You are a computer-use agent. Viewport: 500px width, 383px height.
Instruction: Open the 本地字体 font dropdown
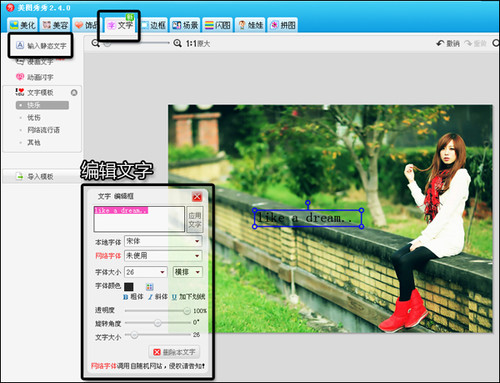pyautogui.click(x=163, y=241)
